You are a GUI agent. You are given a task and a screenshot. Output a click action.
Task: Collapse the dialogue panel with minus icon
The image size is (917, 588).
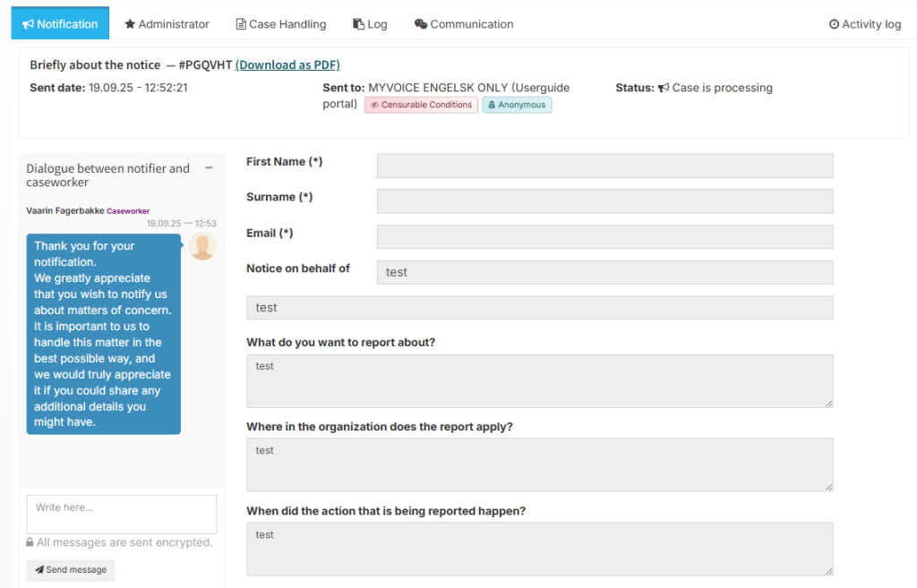pos(209,167)
